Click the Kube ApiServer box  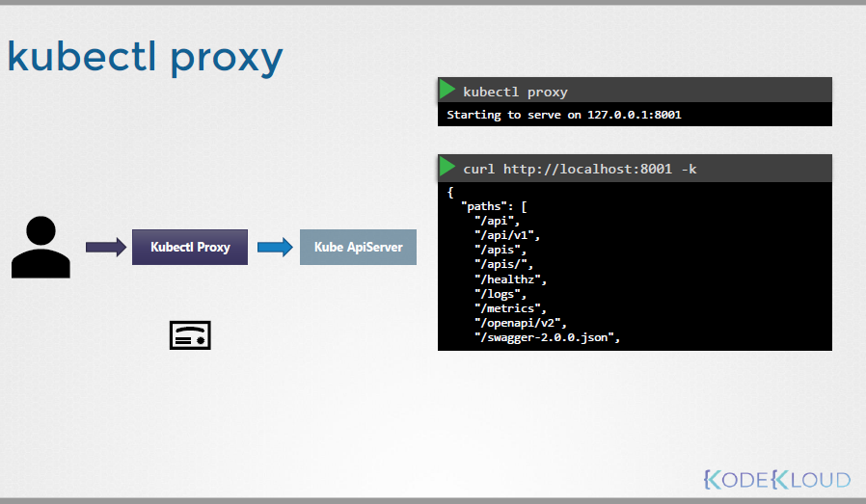coord(358,247)
